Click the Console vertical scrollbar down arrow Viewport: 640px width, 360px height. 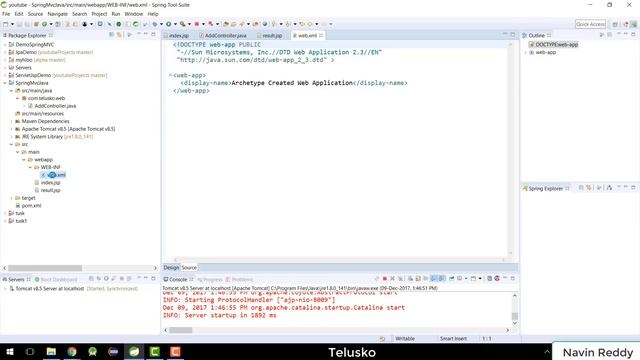click(515, 323)
